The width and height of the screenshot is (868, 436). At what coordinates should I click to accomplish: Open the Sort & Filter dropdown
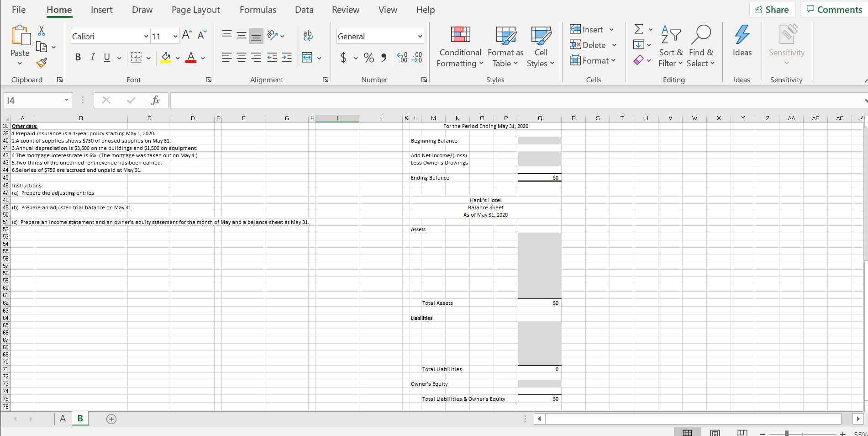point(671,46)
